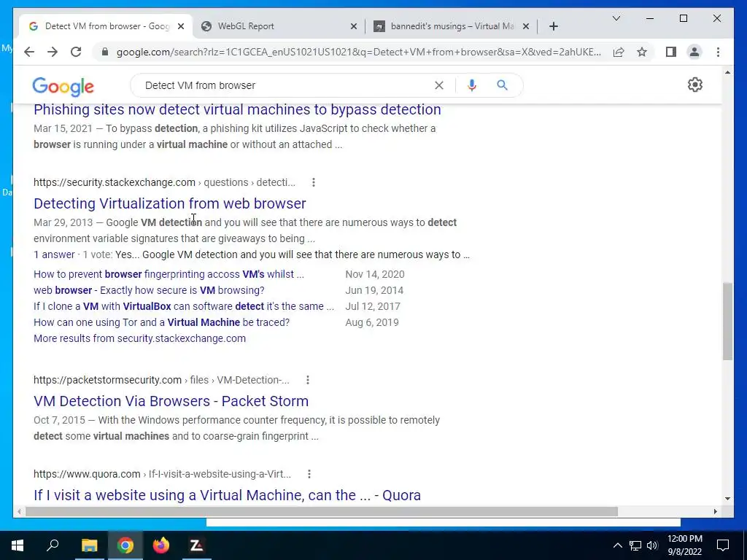Image resolution: width=747 pixels, height=560 pixels.
Task: Open the Chrome taskbar icon
Action: pos(125,545)
